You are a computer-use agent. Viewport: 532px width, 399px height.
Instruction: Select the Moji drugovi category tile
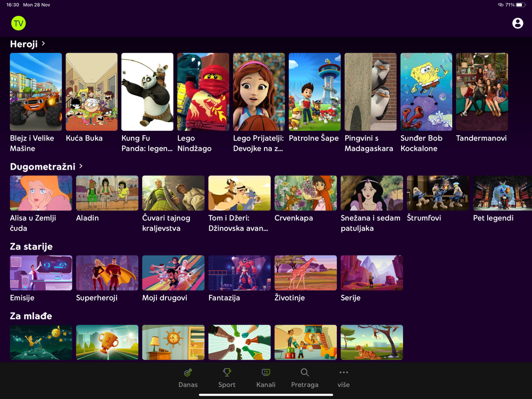[x=173, y=273]
